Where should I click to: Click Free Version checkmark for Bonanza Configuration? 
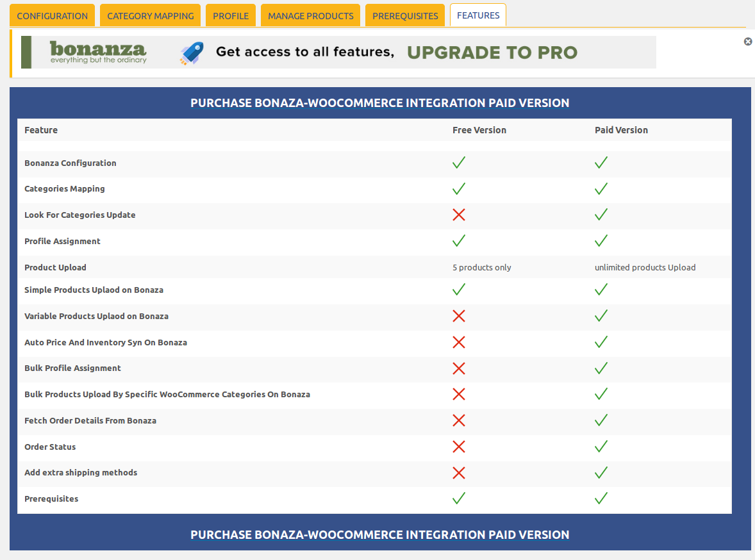tap(459, 163)
